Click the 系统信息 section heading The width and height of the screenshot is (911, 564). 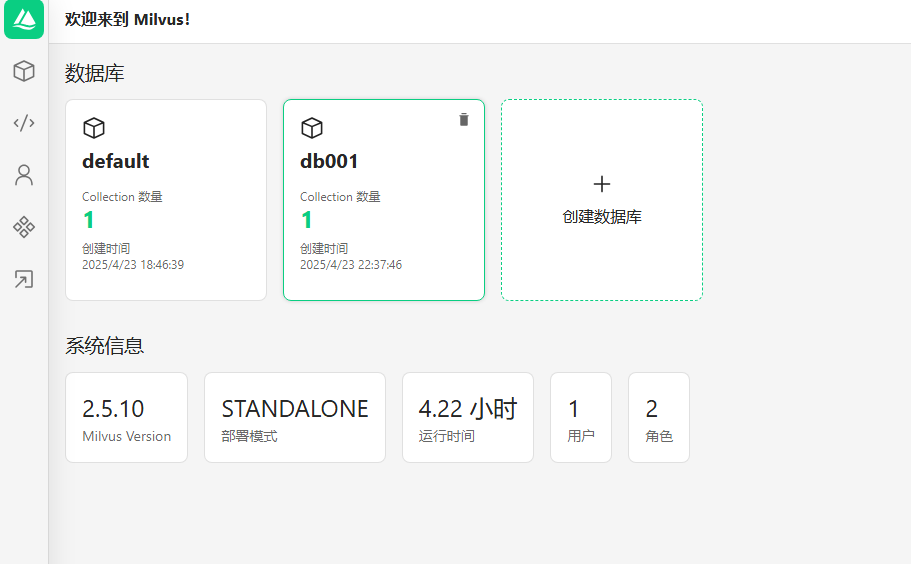tap(105, 346)
